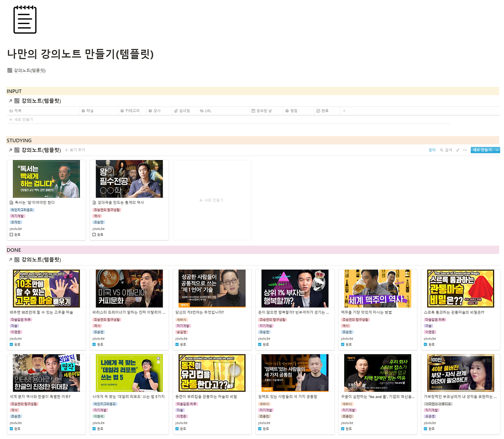
Task: Check 완료 on the 강대국을 만드는 통계의 역사 card
Action: 94,235
